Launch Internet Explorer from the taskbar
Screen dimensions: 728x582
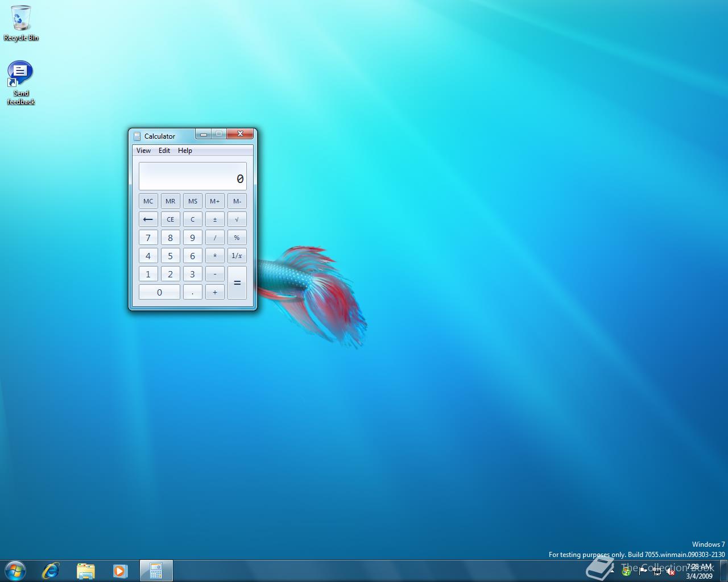(x=51, y=571)
